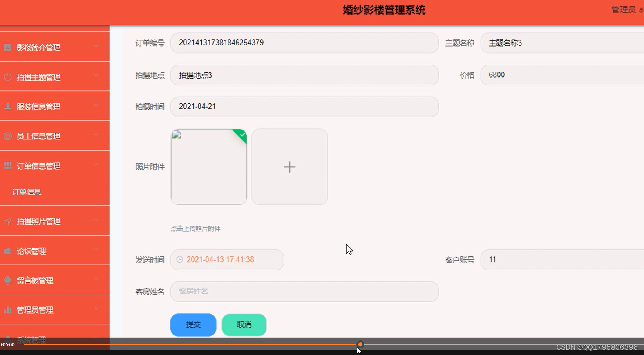
Task: Expand the 服装信息管理 menu chevron
Action: click(x=96, y=105)
